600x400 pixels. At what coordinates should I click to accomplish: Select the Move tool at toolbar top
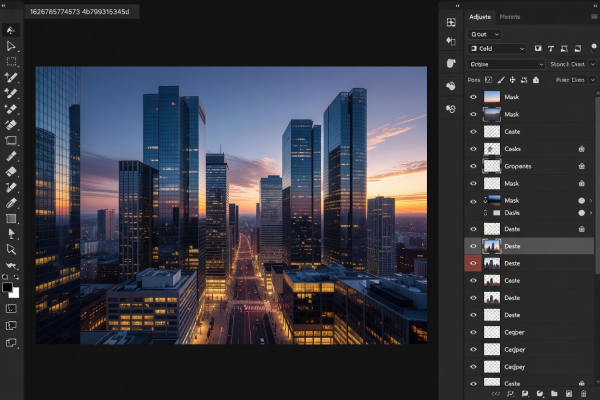click(11, 30)
